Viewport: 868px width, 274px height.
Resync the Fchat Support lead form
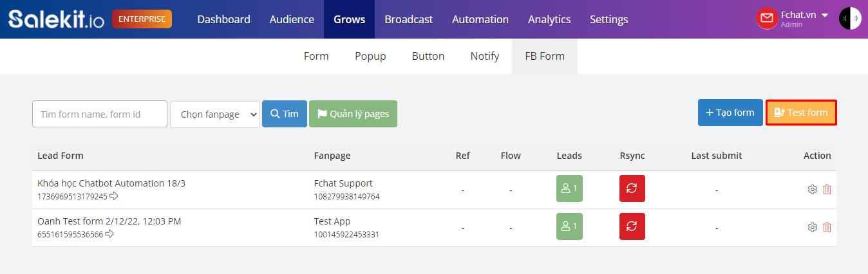[632, 188]
